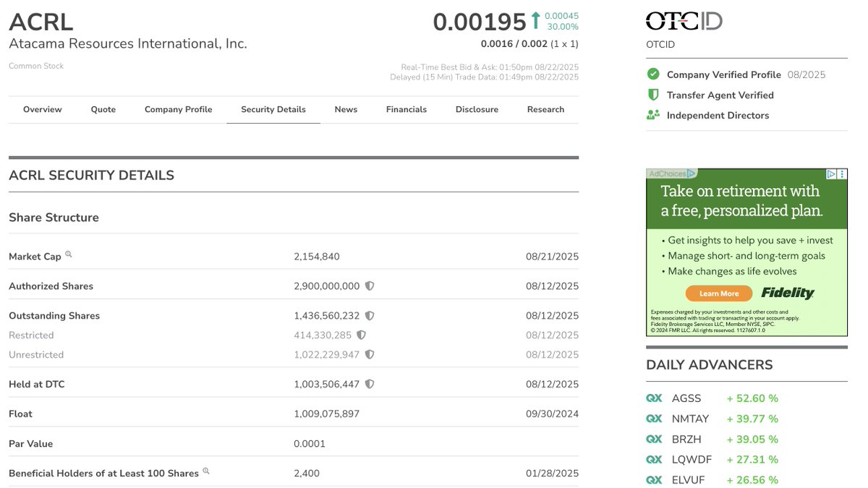Image resolution: width=868 pixels, height=488 pixels.
Task: Click the Learn More button in Fidelity ad
Action: [x=719, y=294]
